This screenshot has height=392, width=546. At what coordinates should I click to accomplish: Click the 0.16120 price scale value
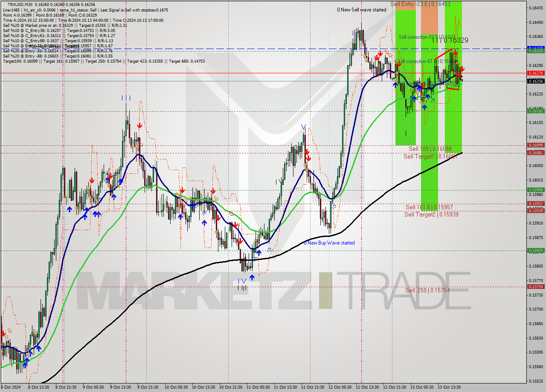pos(536,137)
